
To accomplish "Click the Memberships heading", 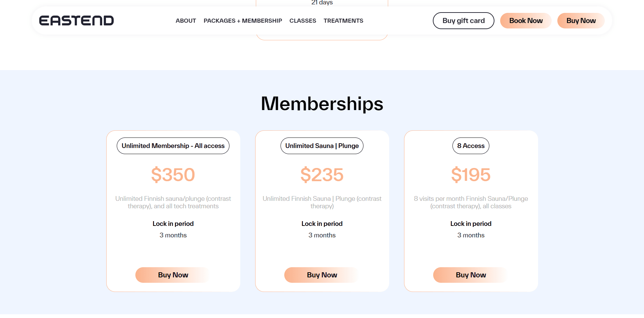I will [x=322, y=104].
